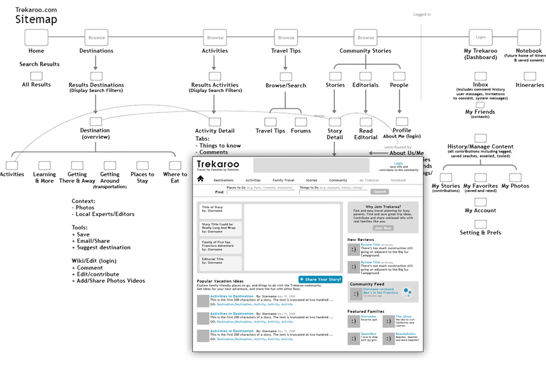This screenshot has width=546, height=392.
Task: Click the 'Local Experts/Editors' context text
Action: coord(105,214)
